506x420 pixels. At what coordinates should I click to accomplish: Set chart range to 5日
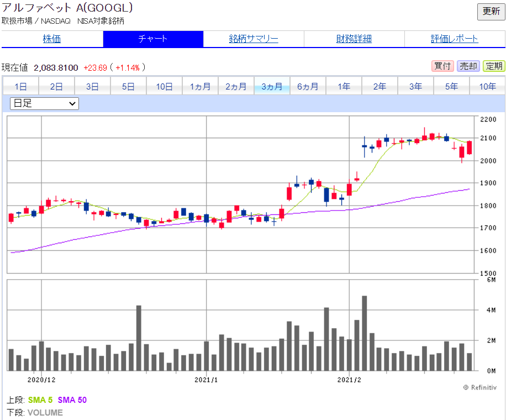click(x=128, y=86)
